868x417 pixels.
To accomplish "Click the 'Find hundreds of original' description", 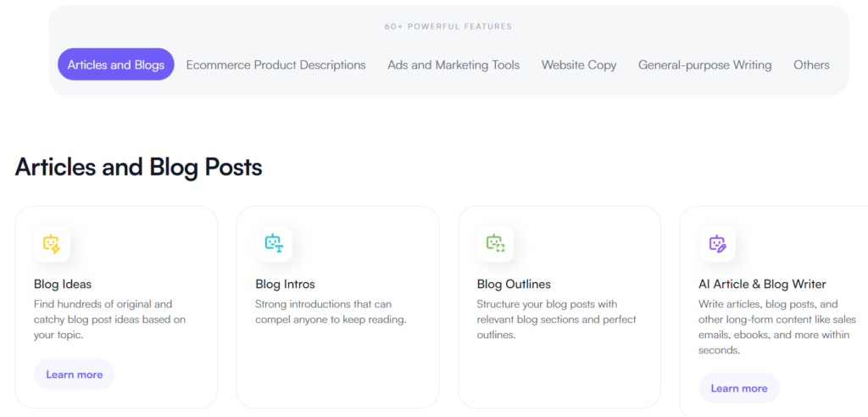I will [x=109, y=320].
